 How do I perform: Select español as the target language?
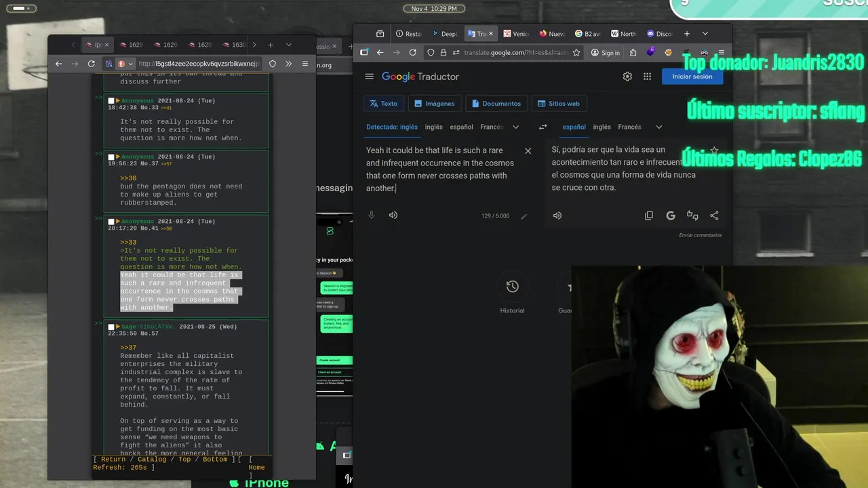pos(574,127)
